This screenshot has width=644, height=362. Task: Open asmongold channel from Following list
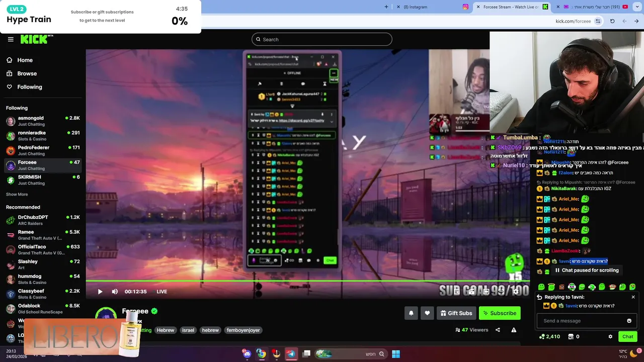click(43, 121)
